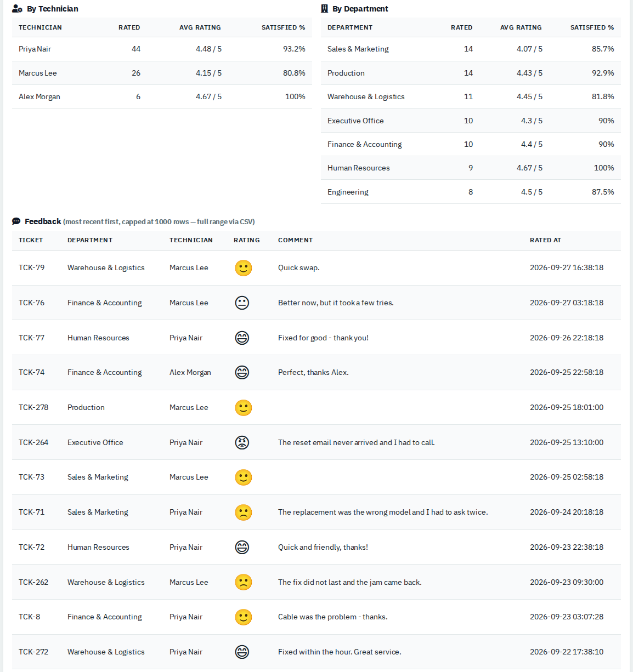Click the Feedback speech bubble icon

[16, 221]
